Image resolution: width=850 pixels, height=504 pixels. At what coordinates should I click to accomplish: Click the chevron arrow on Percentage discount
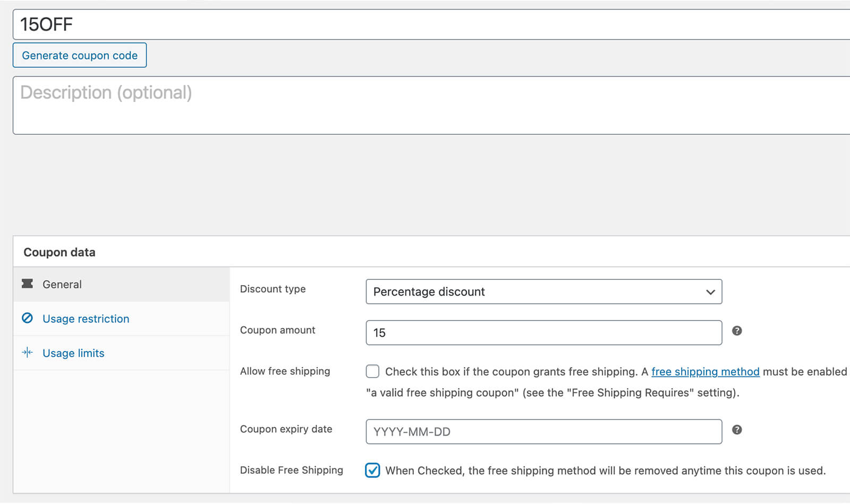point(710,292)
